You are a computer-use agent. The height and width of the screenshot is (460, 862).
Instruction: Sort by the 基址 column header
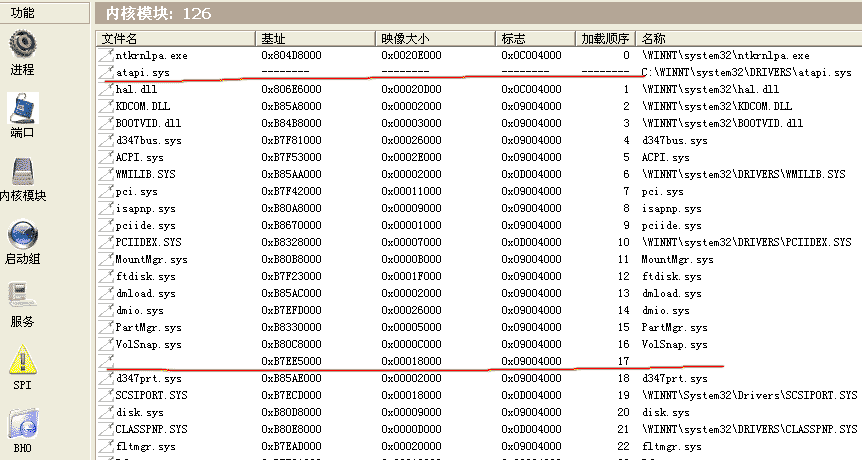pyautogui.click(x=316, y=38)
